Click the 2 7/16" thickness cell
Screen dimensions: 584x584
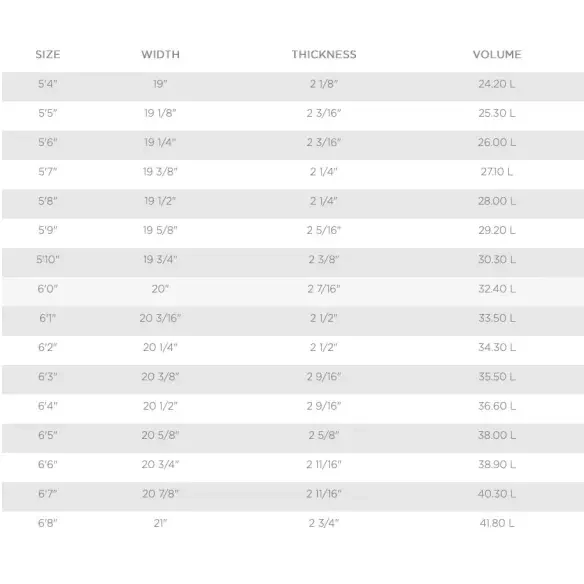[x=324, y=289]
